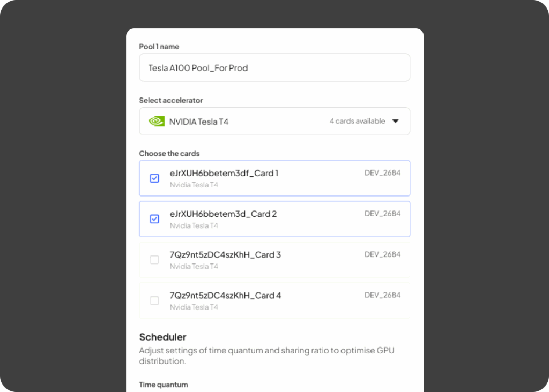Click the DEV_2684 tag on Card 3
Screen dimensions: 549x392
tap(382, 254)
